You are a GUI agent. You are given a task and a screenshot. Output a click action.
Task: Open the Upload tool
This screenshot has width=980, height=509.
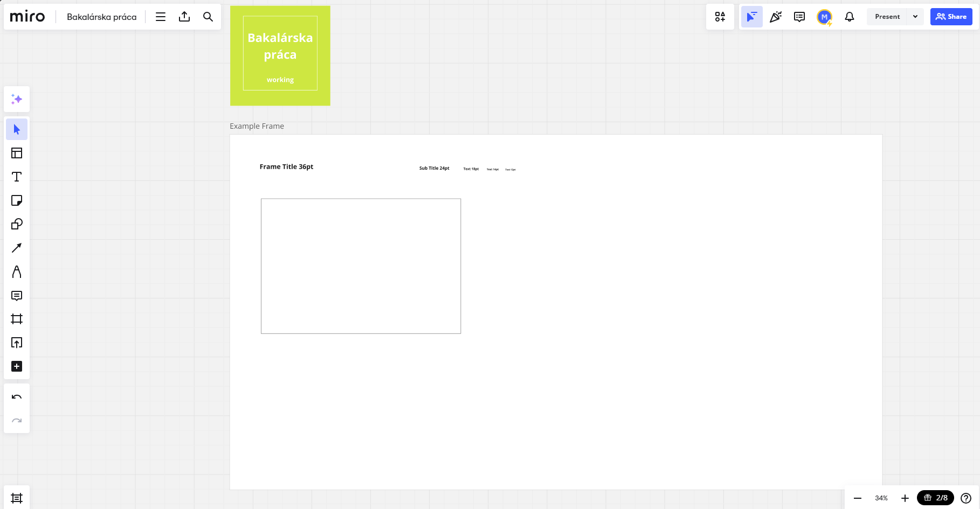point(17,343)
